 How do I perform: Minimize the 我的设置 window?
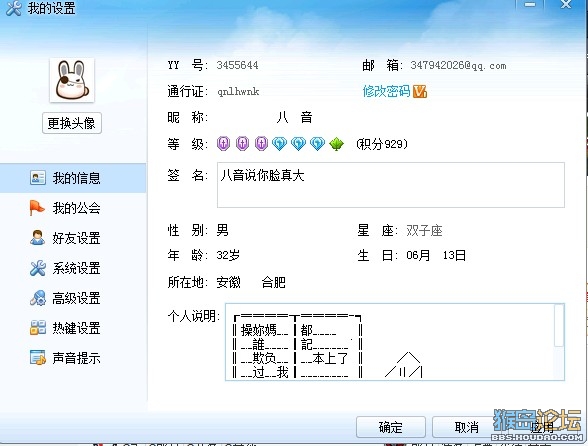[530, 5]
